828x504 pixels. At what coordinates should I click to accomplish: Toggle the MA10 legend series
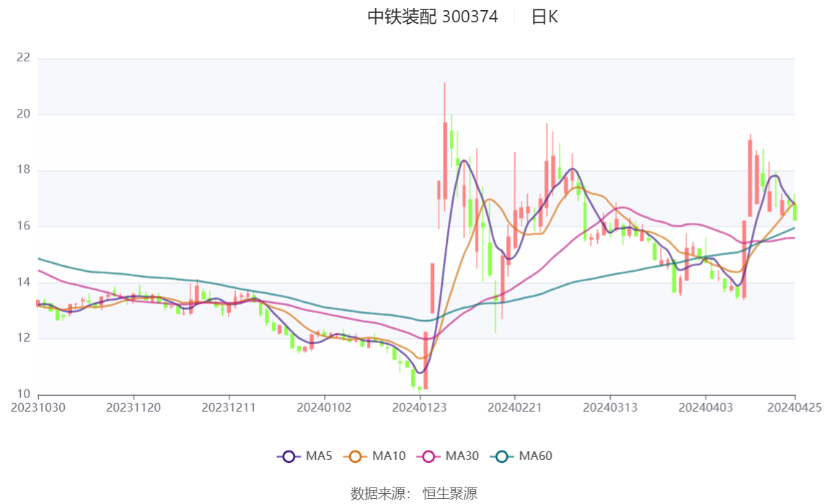point(374,456)
